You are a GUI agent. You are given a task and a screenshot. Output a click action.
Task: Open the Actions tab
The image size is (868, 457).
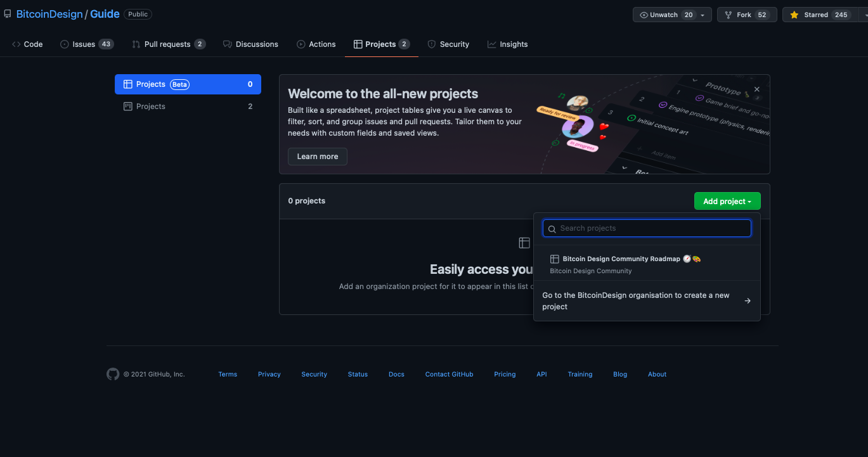pos(316,44)
